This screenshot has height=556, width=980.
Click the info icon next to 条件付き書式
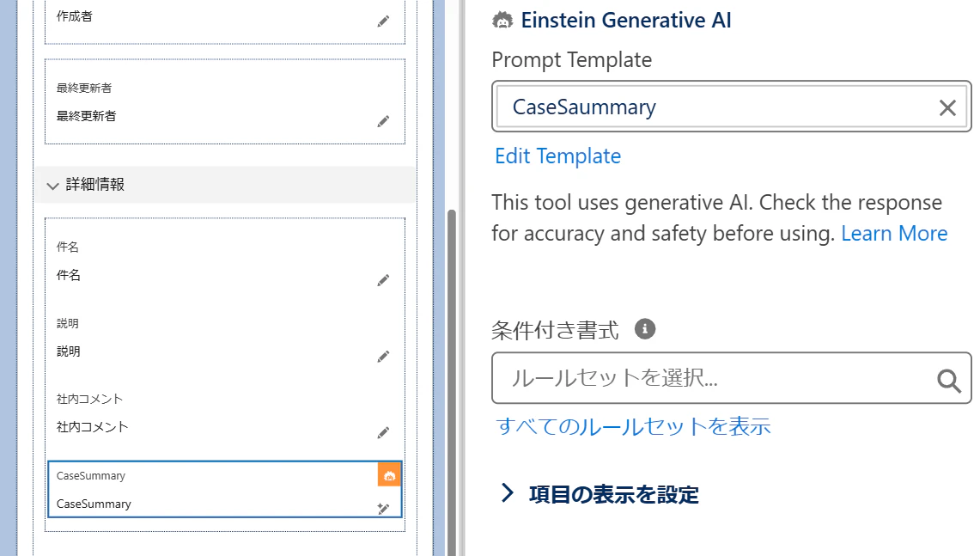click(x=645, y=328)
